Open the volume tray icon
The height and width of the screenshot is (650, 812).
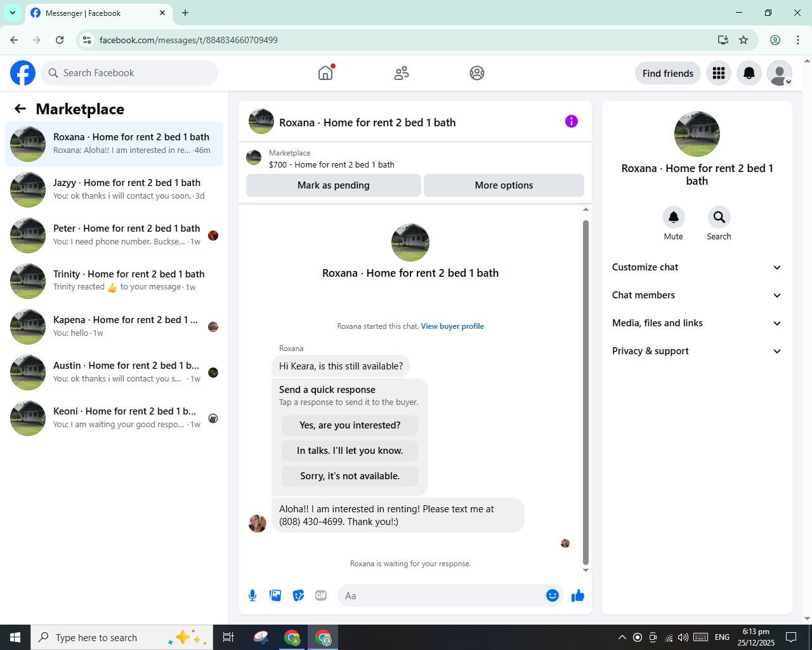pos(683,637)
